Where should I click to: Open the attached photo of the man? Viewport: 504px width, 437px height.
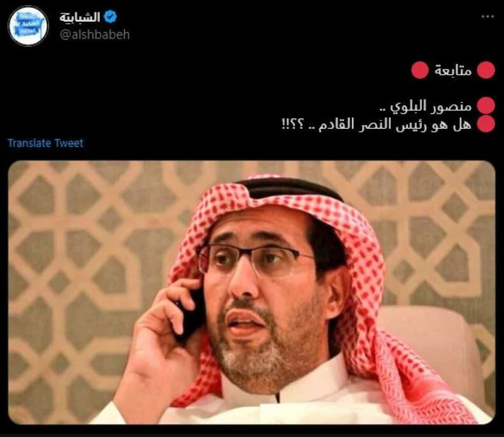(x=251, y=292)
